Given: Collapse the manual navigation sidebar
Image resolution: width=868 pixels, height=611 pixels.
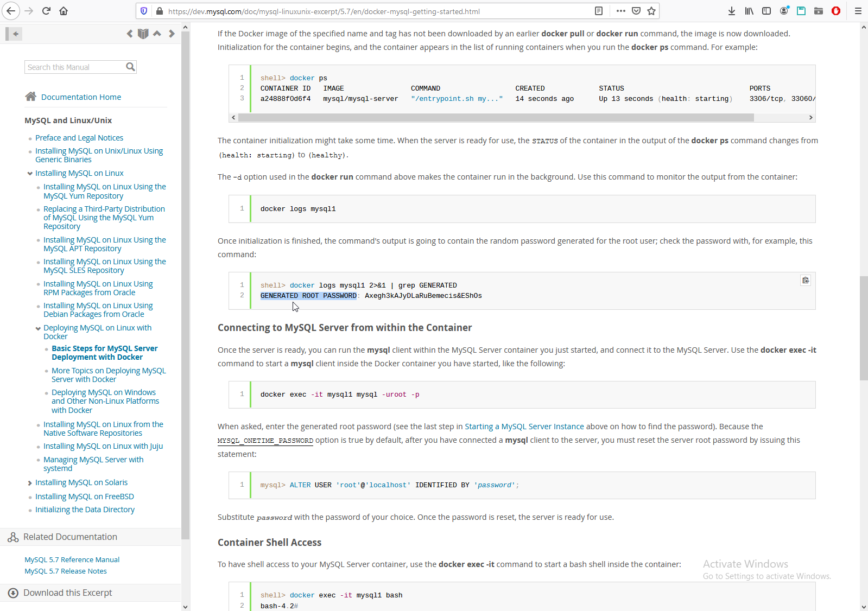Looking at the screenshot, I should tap(14, 34).
